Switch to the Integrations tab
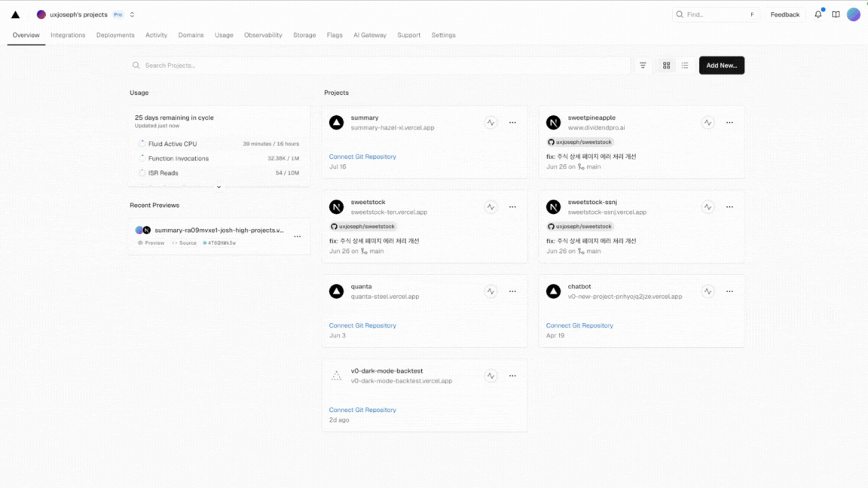Viewport: 868px width, 488px height. click(x=68, y=35)
